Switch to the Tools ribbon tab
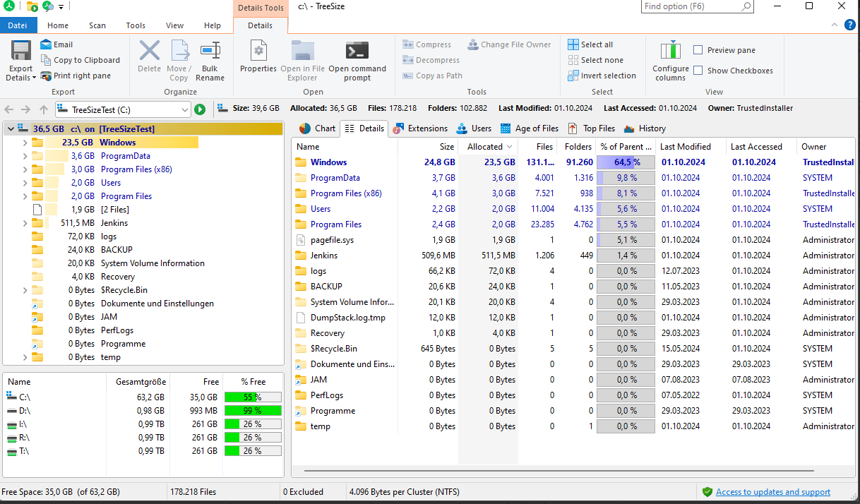The image size is (860, 504). pos(136,25)
